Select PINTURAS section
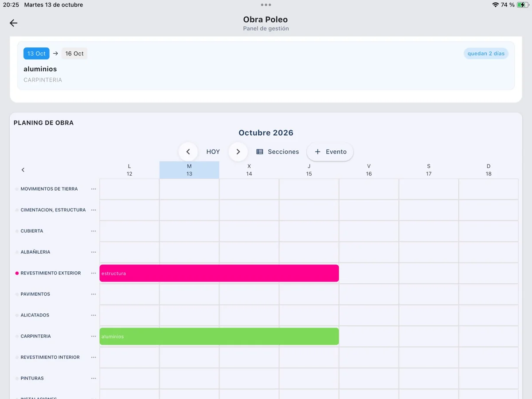 tap(32, 379)
